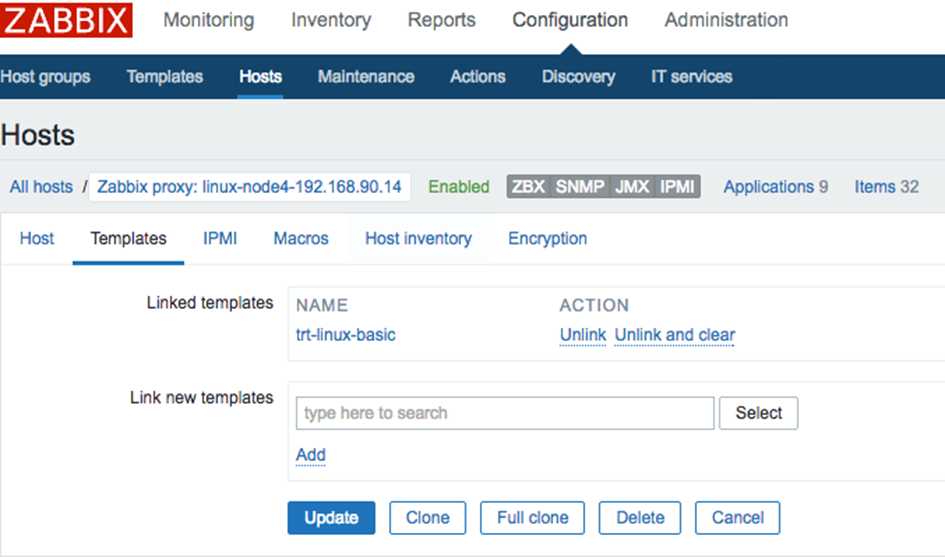Open the Monitoring menu
The width and height of the screenshot is (945, 557).
tap(209, 20)
